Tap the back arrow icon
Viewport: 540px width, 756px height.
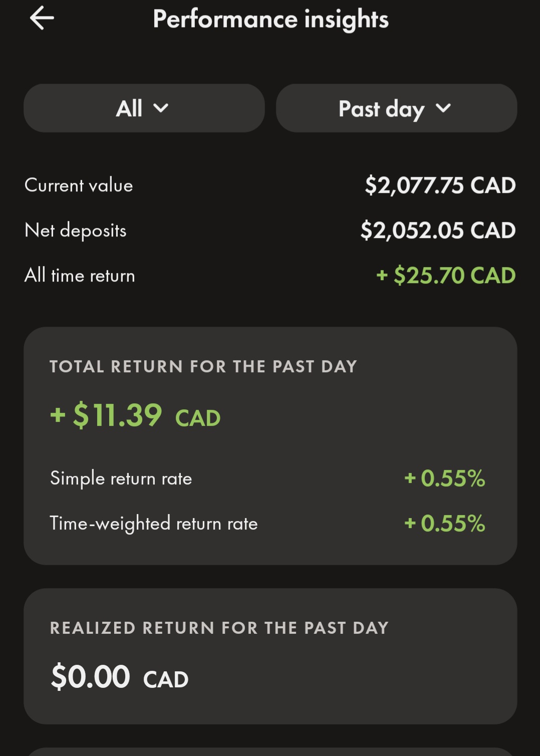(x=42, y=19)
